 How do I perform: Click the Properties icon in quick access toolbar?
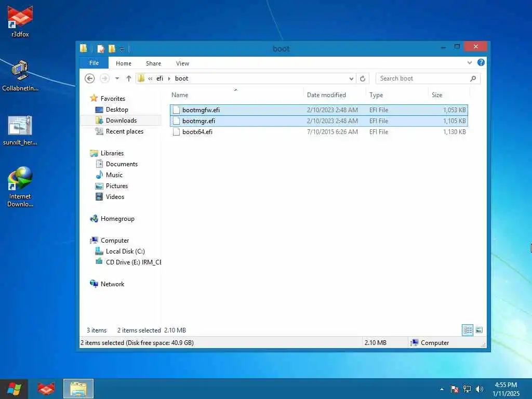100,49
